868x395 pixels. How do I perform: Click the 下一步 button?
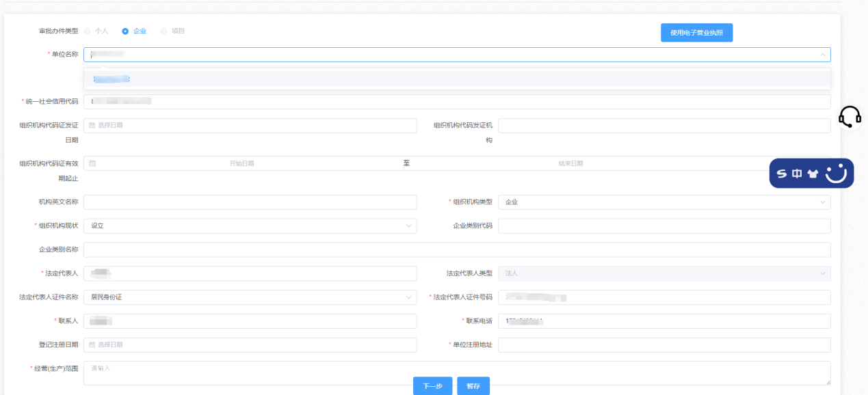(x=432, y=386)
